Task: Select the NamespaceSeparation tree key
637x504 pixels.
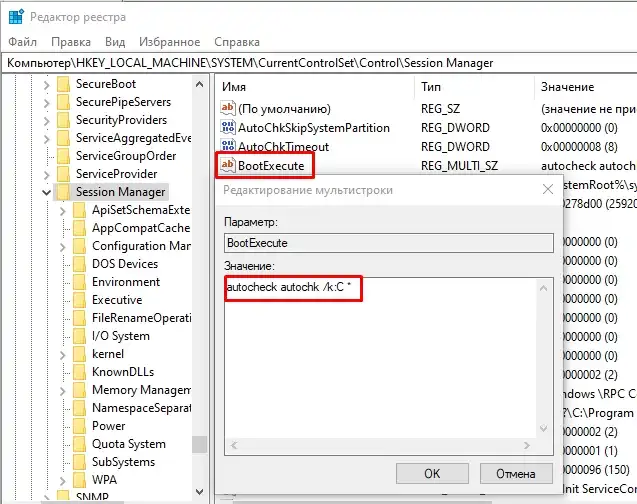Action: 141,408
